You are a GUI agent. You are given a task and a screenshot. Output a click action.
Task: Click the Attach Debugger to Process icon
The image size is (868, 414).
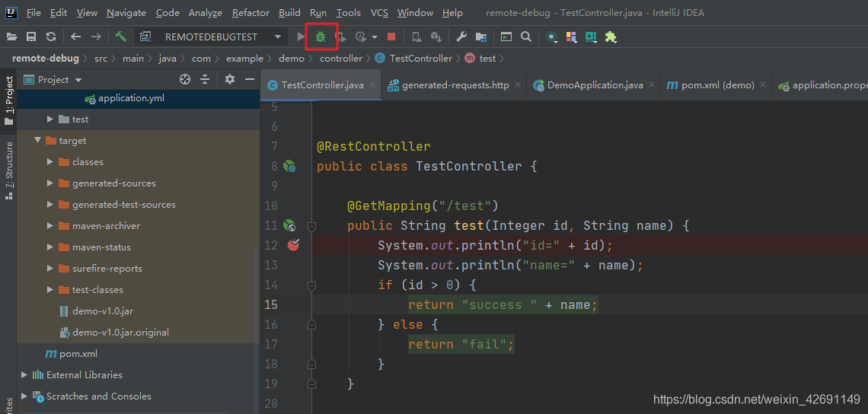coord(416,37)
